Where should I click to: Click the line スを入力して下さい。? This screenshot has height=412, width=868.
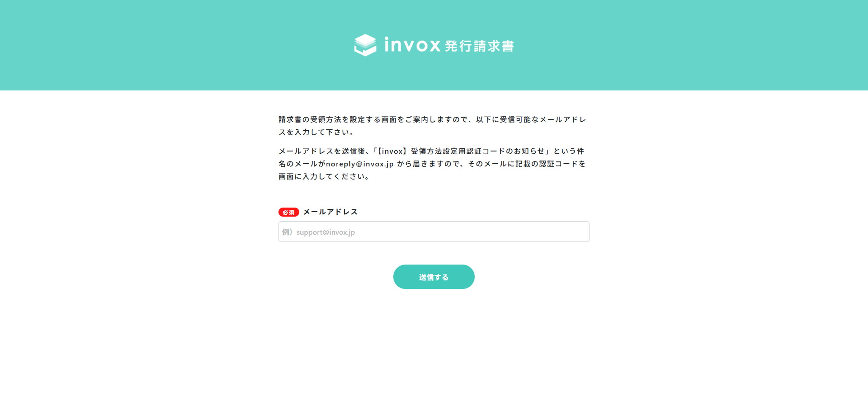316,132
